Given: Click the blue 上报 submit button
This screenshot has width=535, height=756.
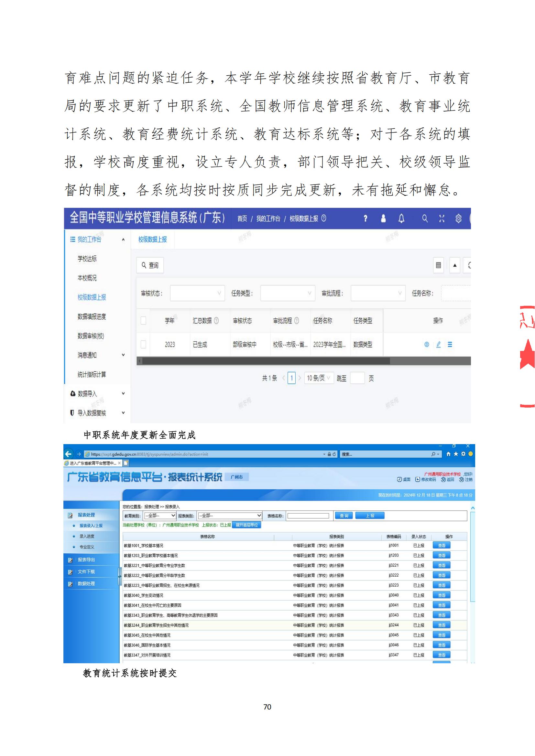Looking at the screenshot, I should (370, 516).
